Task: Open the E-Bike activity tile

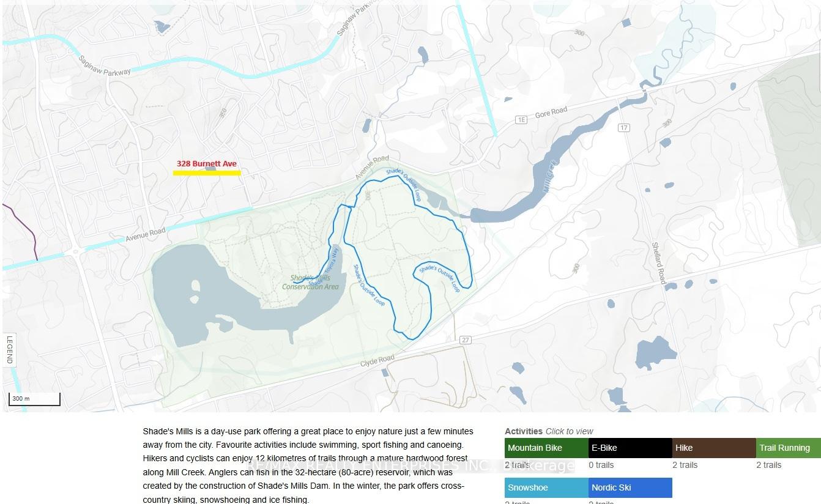Action: (x=630, y=448)
